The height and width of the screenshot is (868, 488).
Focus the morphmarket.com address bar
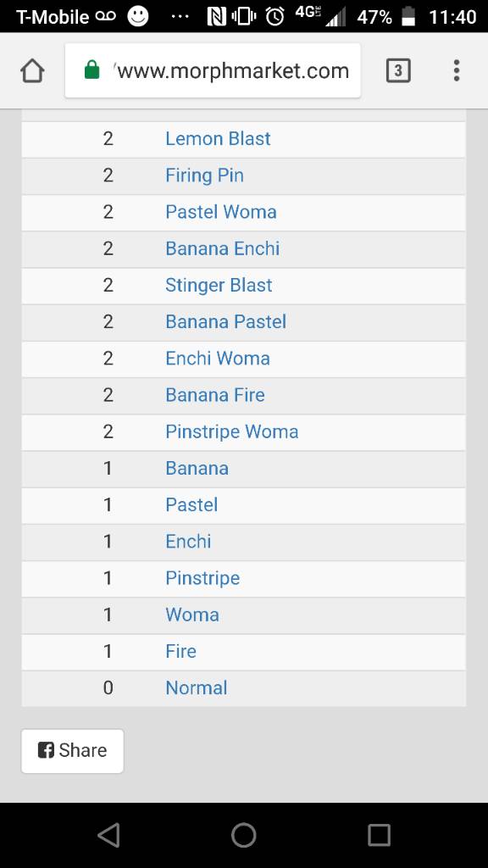click(213, 71)
